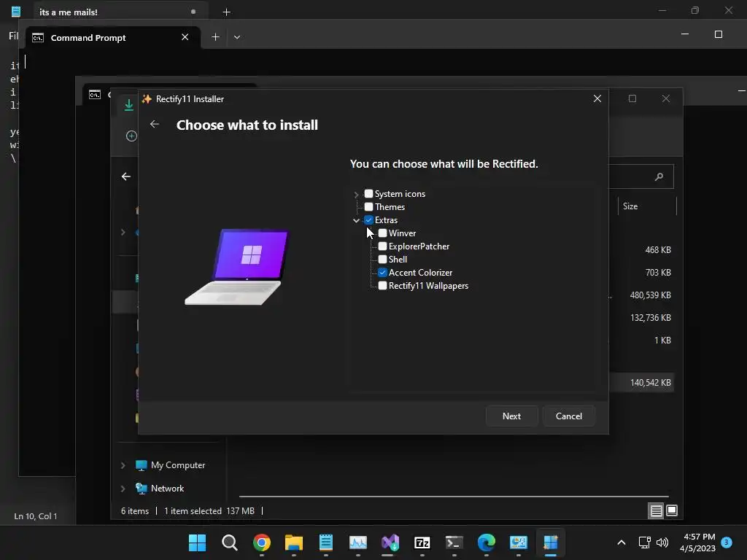Click the New plus icon in File Explorer

(131, 136)
